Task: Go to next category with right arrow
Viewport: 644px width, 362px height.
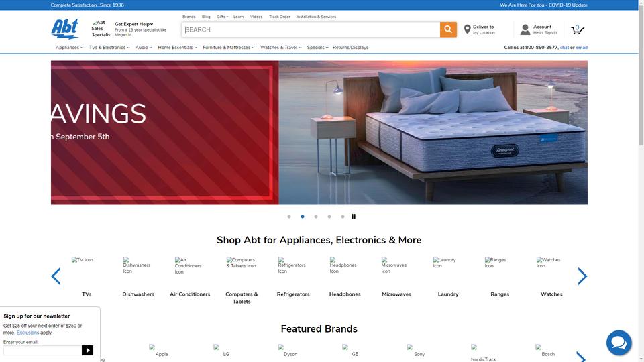Action: [x=582, y=276]
